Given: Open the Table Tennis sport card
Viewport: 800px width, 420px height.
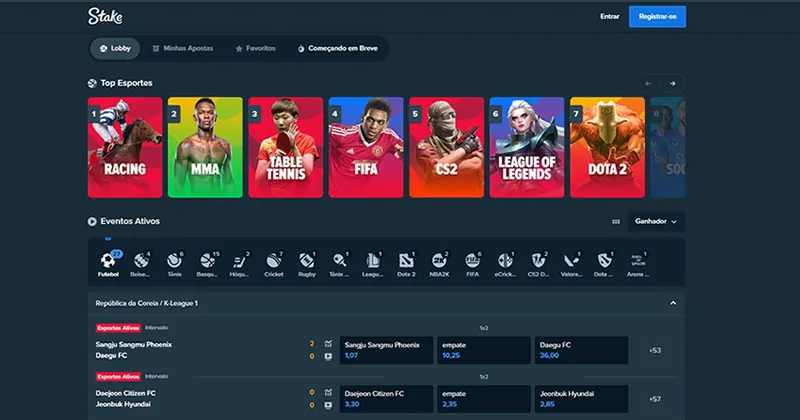Looking at the screenshot, I should coord(286,147).
